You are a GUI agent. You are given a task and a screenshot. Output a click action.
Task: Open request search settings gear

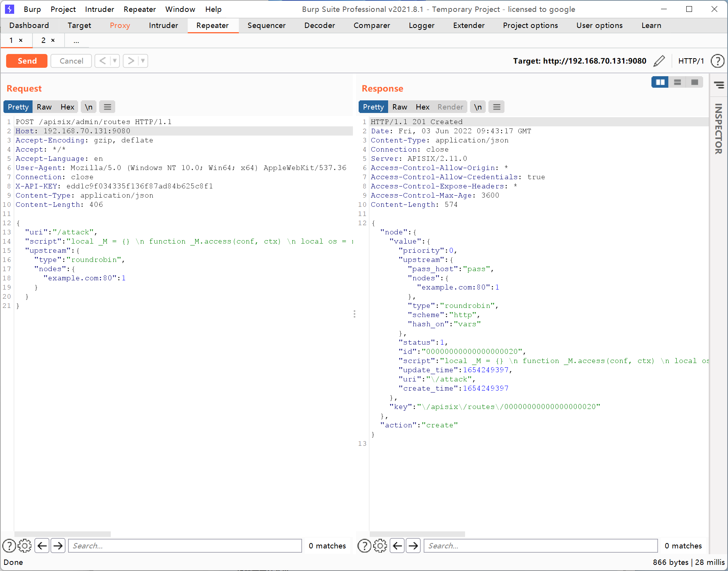[25, 546]
